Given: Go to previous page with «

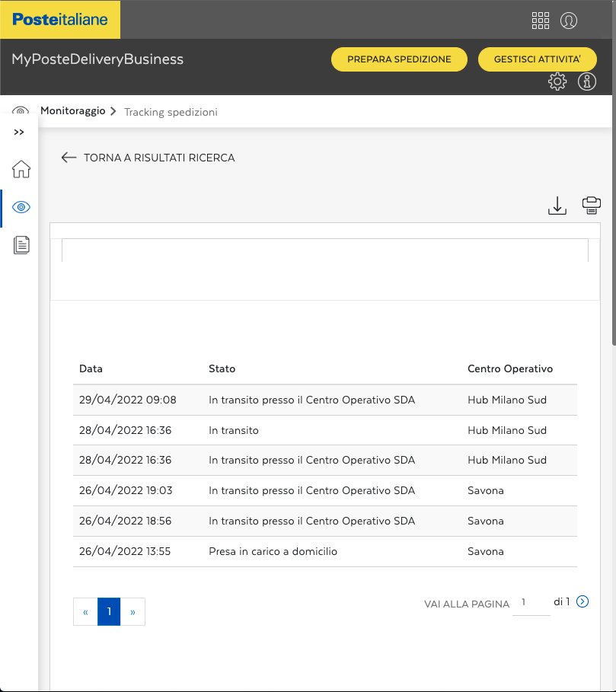Looking at the screenshot, I should click(85, 611).
